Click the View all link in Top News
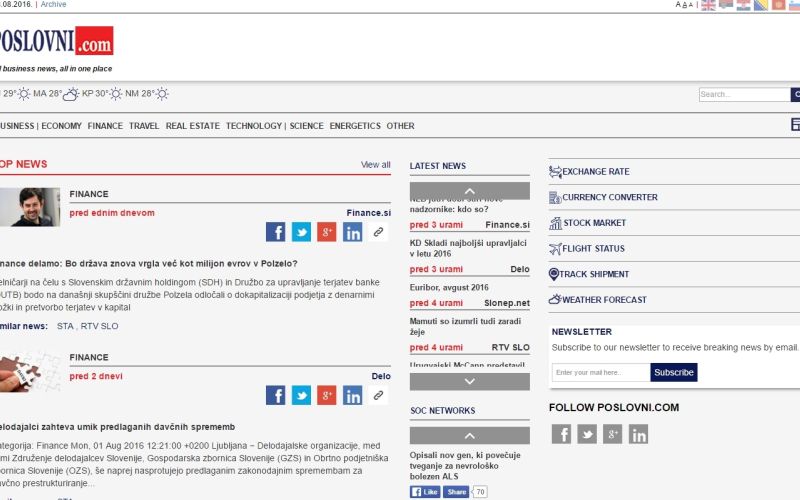 [375, 165]
